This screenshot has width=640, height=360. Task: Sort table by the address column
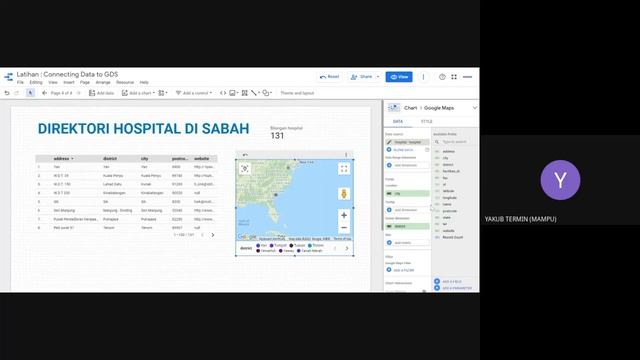point(63,158)
